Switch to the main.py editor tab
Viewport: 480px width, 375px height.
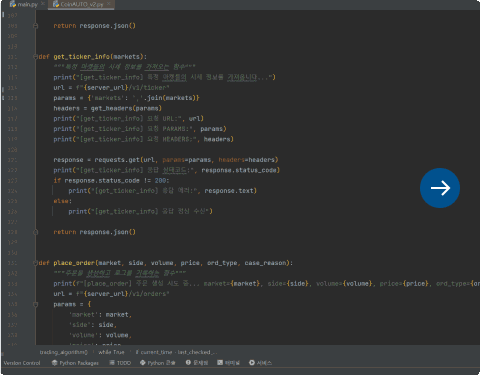[x=24, y=4]
